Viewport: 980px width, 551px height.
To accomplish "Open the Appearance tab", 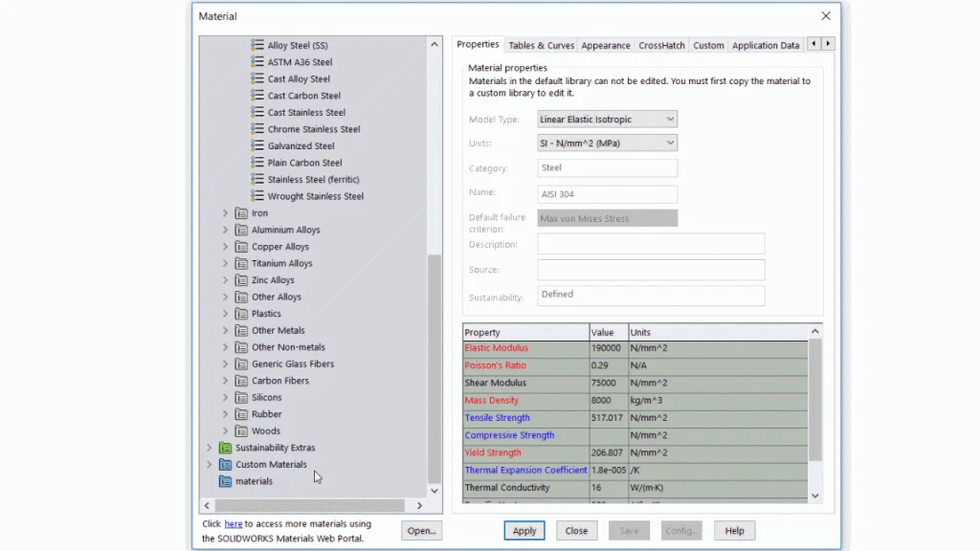I will pos(605,45).
